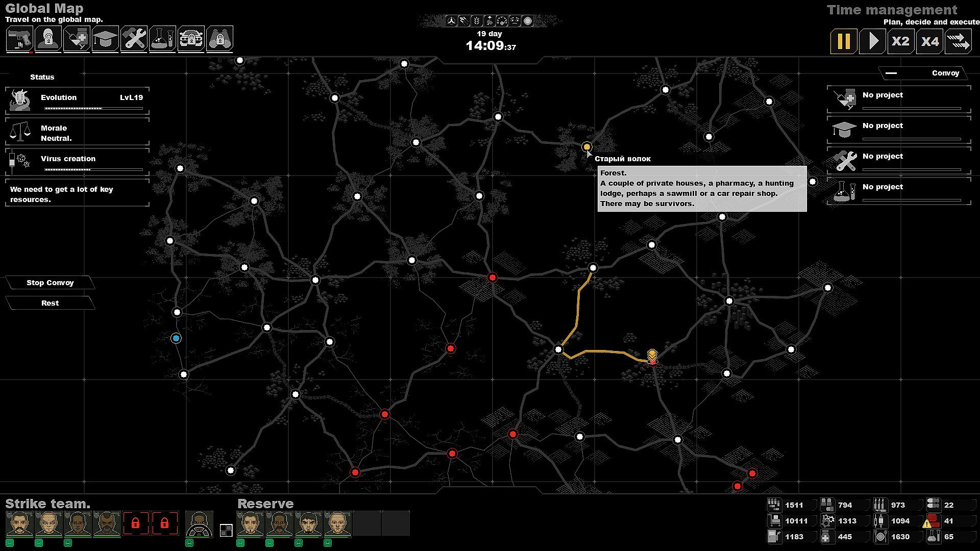Collapse the Convoy panel

(891, 73)
